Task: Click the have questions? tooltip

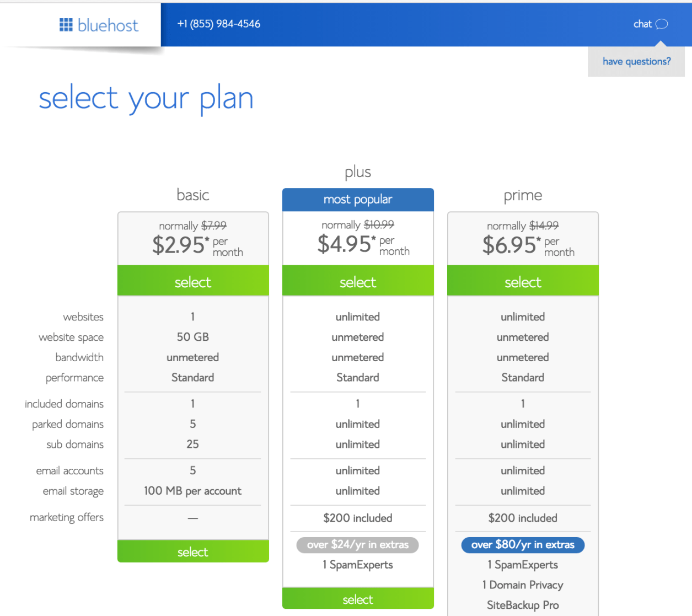Action: click(x=636, y=61)
